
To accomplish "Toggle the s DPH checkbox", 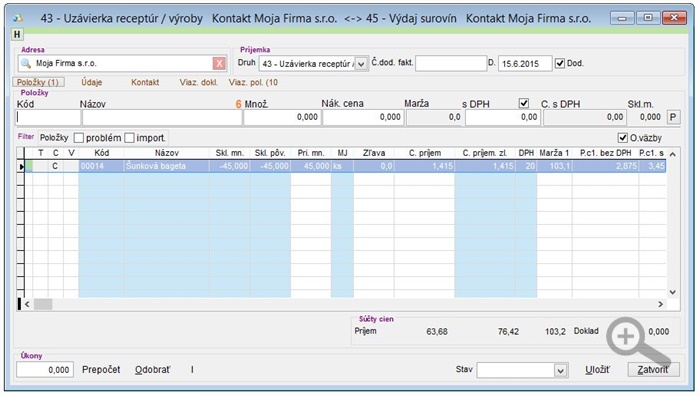I will (524, 103).
